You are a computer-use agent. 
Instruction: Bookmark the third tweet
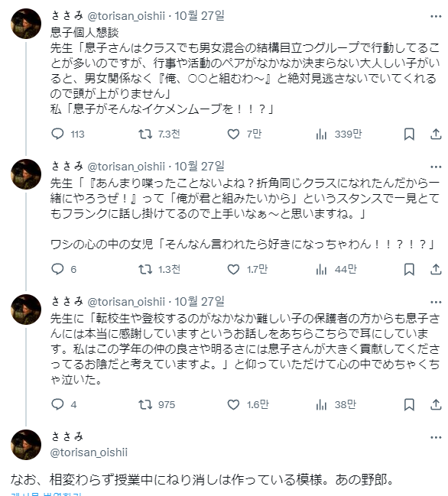[x=409, y=404]
